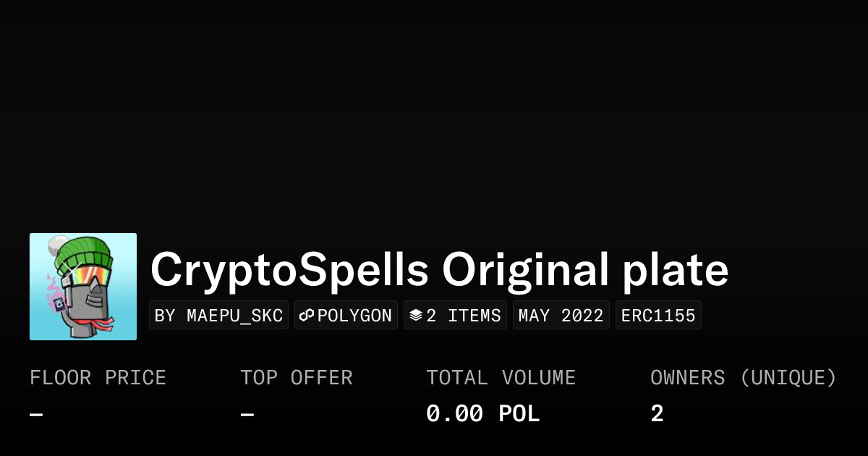Select the MAY 2022 creation date badge
The image size is (868, 456).
(561, 316)
